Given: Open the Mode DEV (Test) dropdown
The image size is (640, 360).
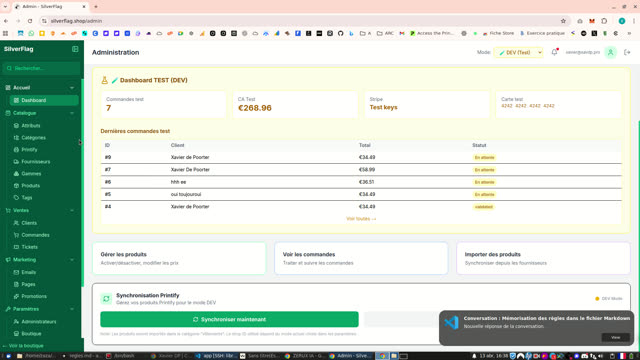Looking at the screenshot, I should (518, 52).
